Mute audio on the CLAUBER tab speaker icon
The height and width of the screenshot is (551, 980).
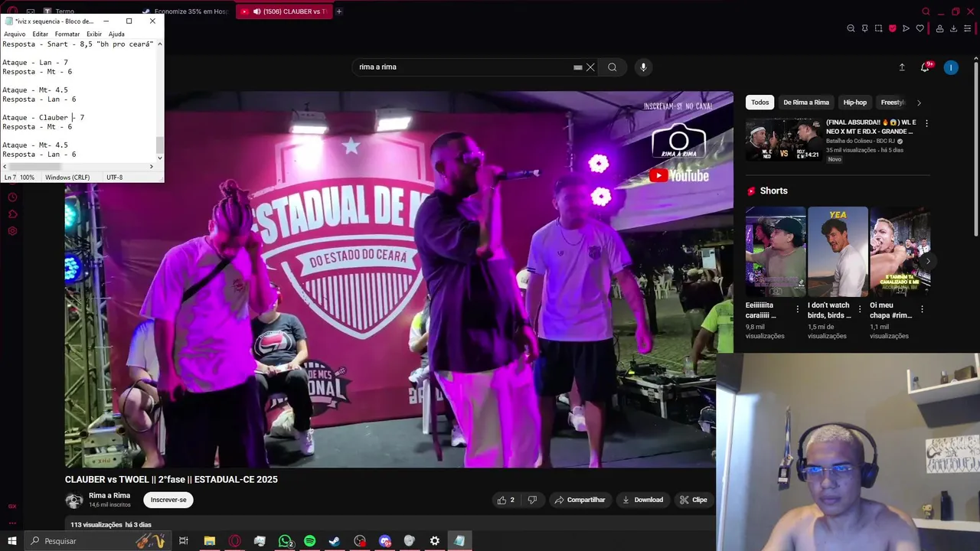(x=256, y=11)
